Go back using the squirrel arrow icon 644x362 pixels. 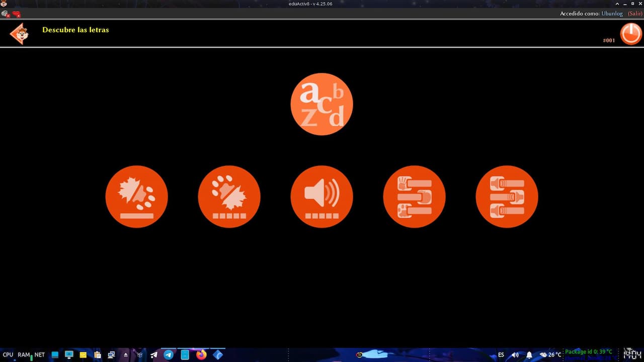coord(19,34)
